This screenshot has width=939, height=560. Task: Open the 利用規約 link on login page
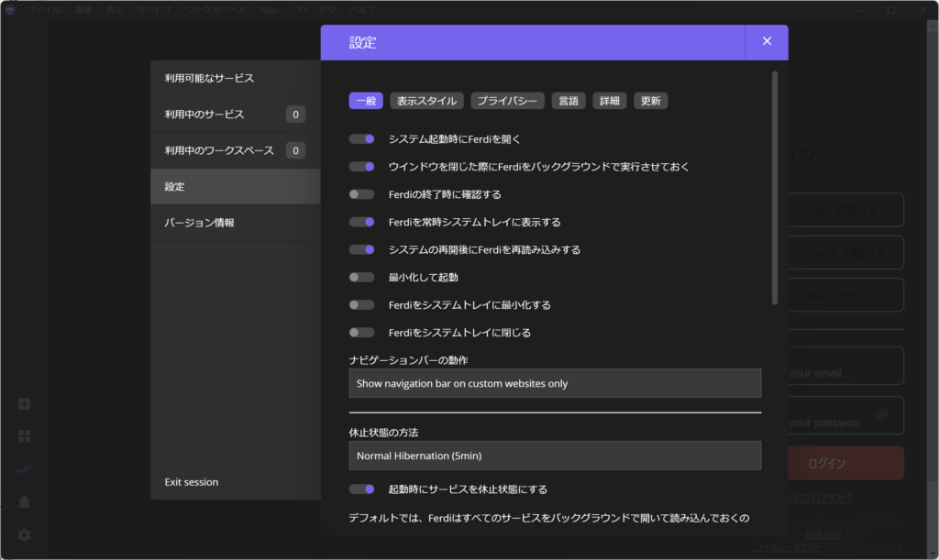[x=823, y=535]
